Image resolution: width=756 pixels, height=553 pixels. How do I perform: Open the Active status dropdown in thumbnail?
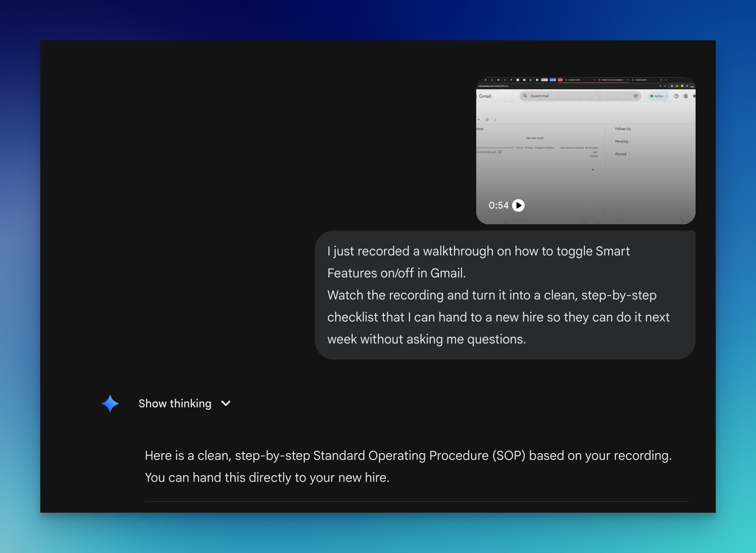pos(658,96)
